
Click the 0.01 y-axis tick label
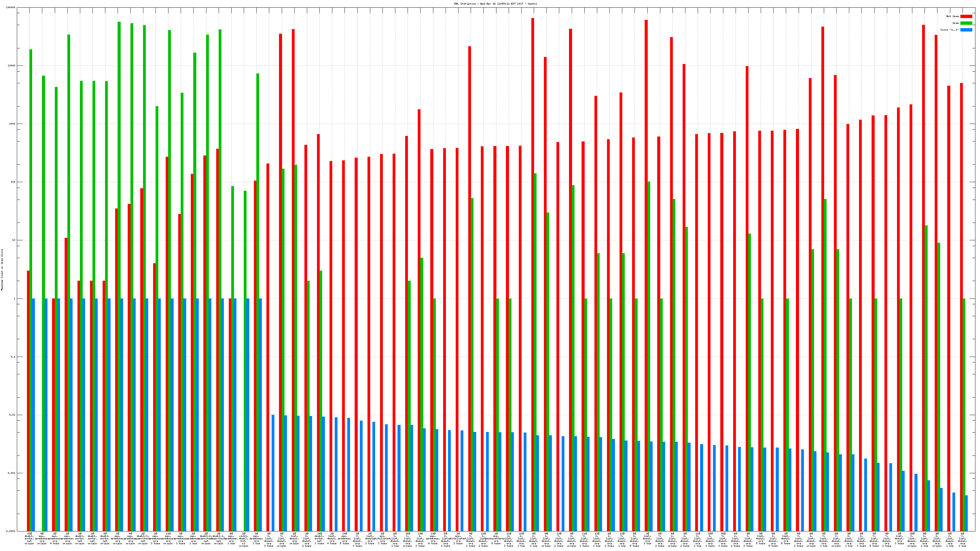pos(12,415)
